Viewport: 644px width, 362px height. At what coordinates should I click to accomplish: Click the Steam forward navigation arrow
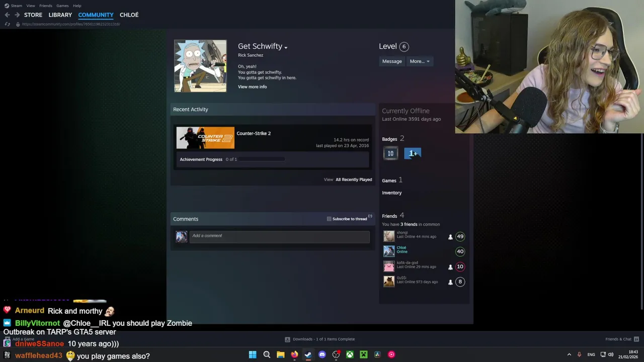[x=17, y=15]
